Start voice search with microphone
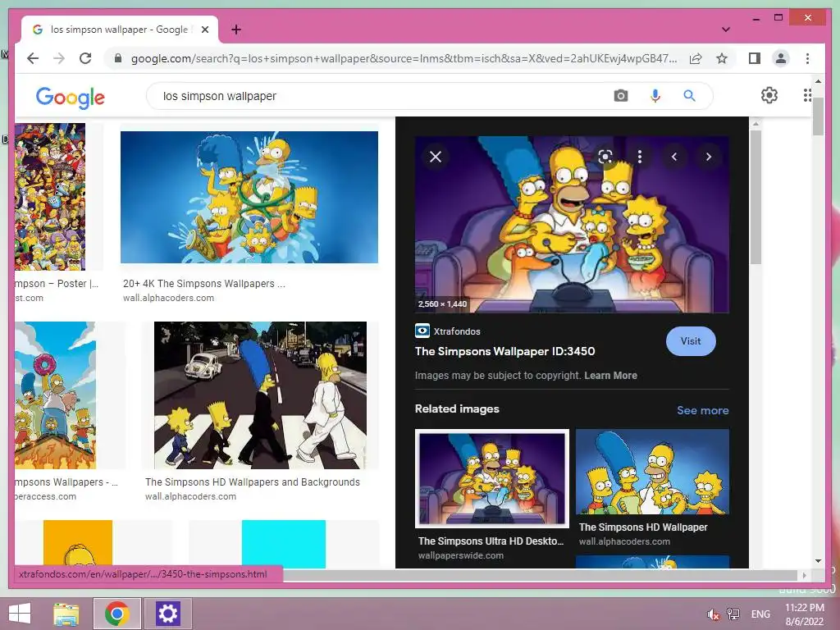 tap(655, 96)
